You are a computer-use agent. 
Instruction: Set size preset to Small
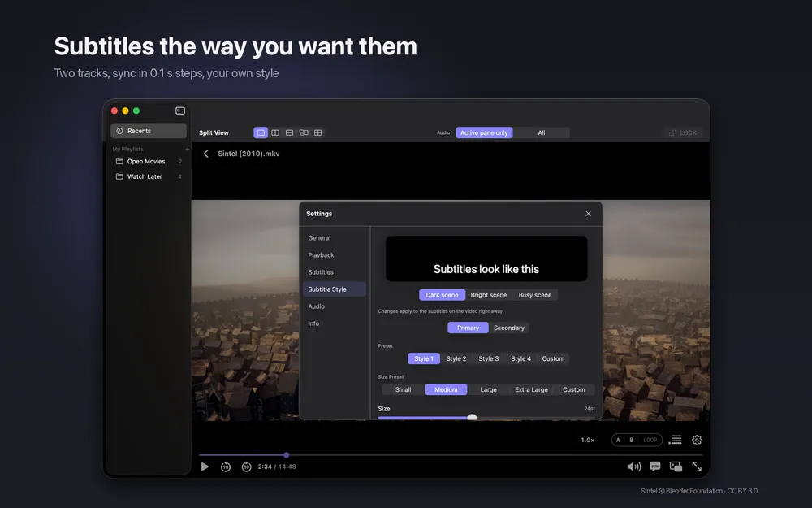tap(403, 390)
